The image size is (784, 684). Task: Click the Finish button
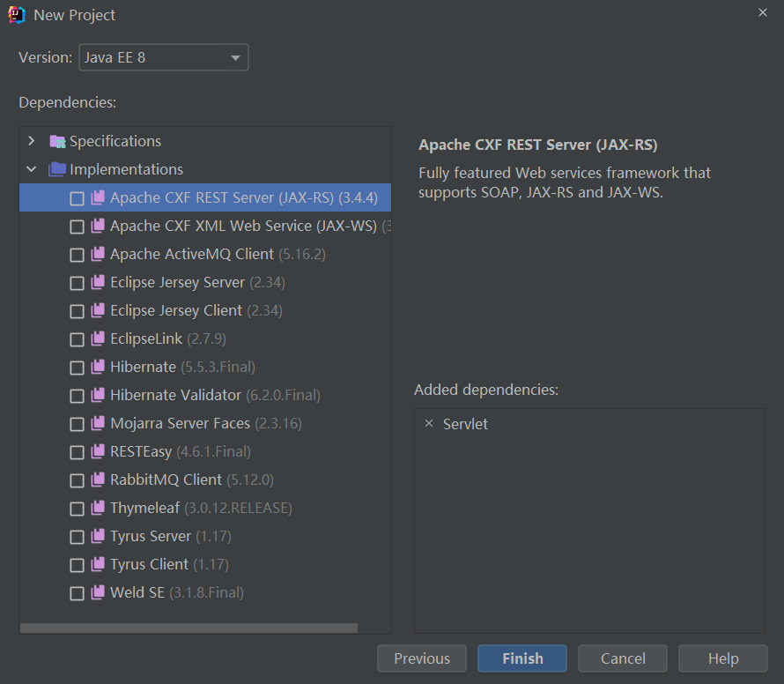click(x=522, y=658)
